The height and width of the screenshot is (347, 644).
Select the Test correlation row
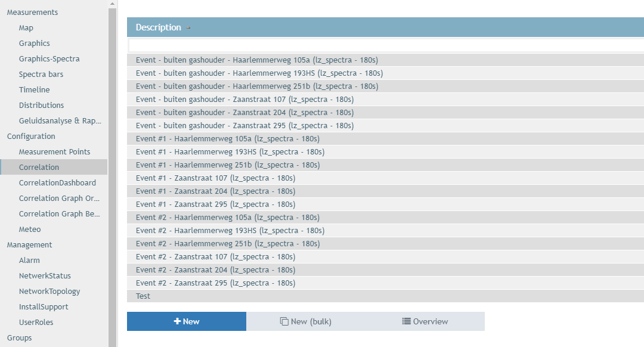[x=143, y=296]
